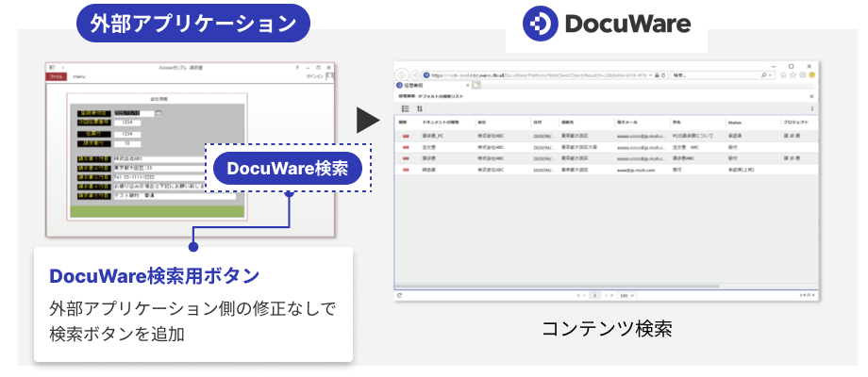Click the 株式会社ABC field in Access form
The height and width of the screenshot is (377, 868).
[x=159, y=158]
